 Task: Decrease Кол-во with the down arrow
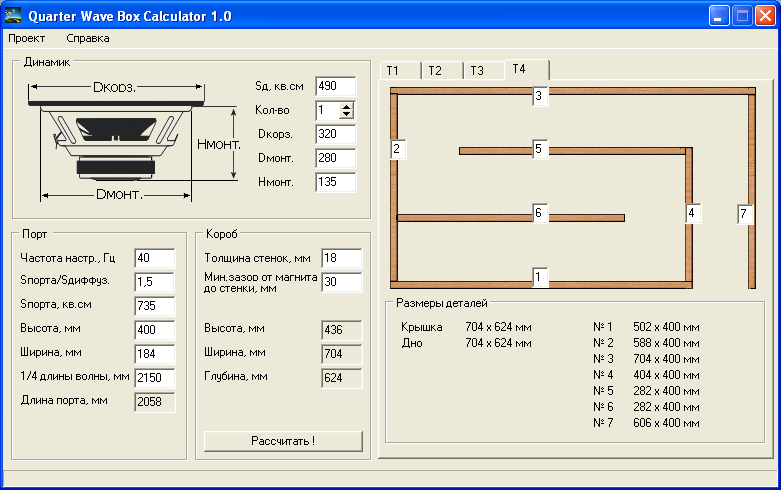click(346, 114)
